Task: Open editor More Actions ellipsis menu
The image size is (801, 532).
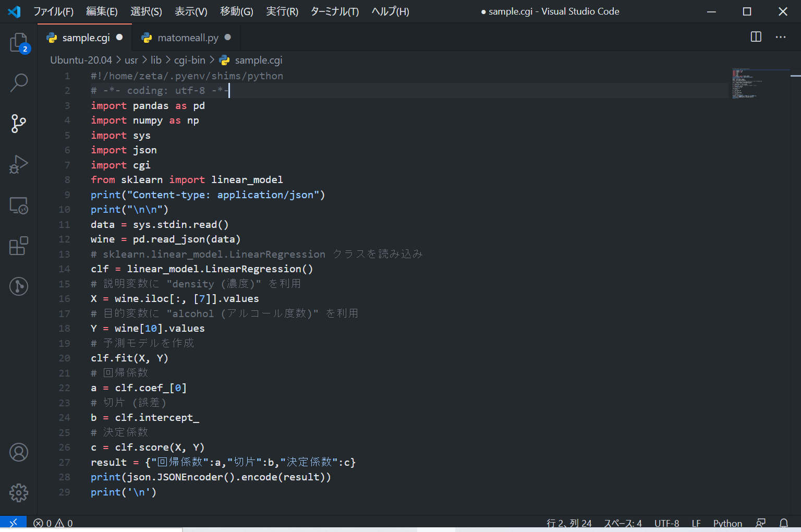Action: tap(780, 37)
